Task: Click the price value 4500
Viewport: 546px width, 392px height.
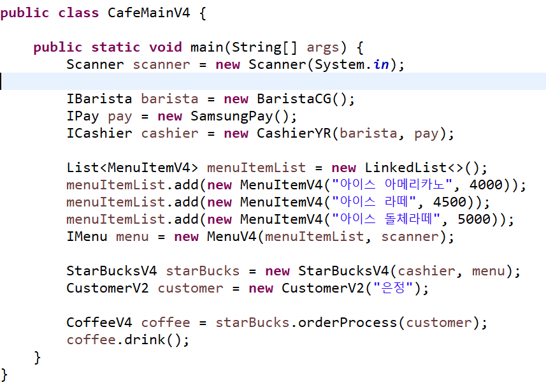Action: pyautogui.click(x=450, y=203)
